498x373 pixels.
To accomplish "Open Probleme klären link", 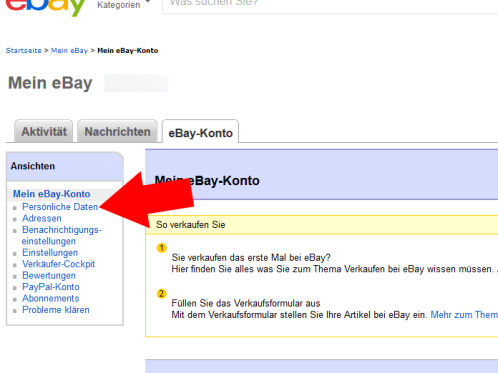I will [56, 310].
